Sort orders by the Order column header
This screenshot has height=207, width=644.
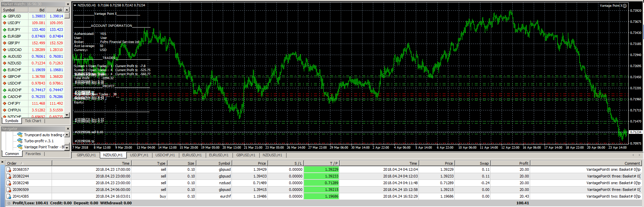12,163
